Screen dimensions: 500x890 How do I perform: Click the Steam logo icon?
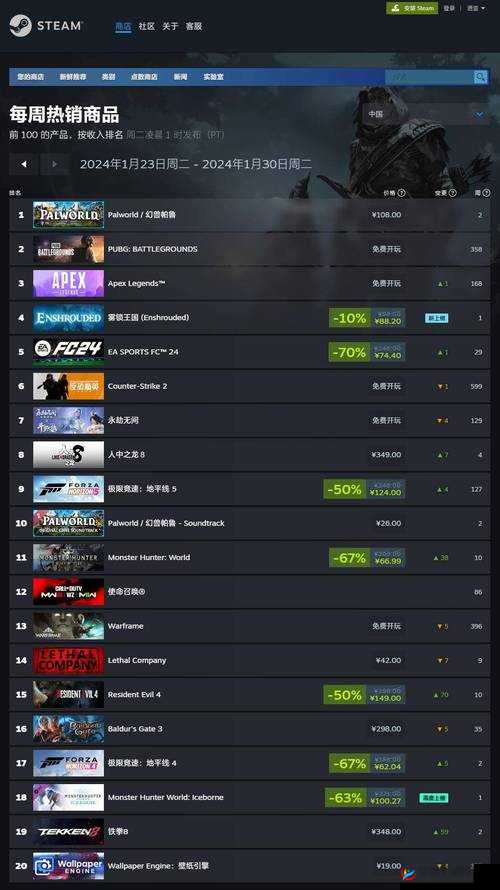(20, 26)
